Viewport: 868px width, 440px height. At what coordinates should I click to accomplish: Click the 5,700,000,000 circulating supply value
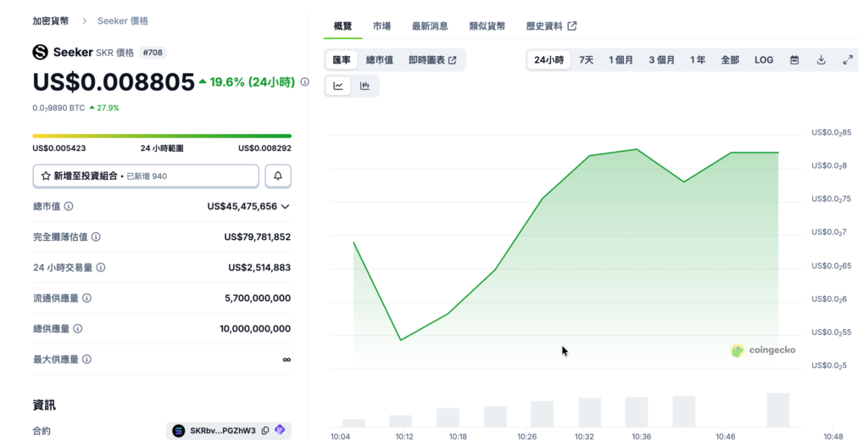(x=258, y=298)
